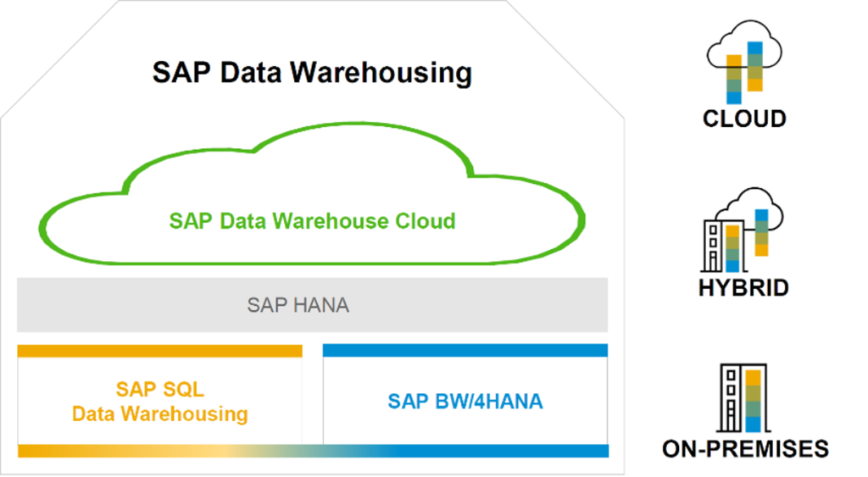
Task: Click the CLOUD label text
Action: point(744,119)
